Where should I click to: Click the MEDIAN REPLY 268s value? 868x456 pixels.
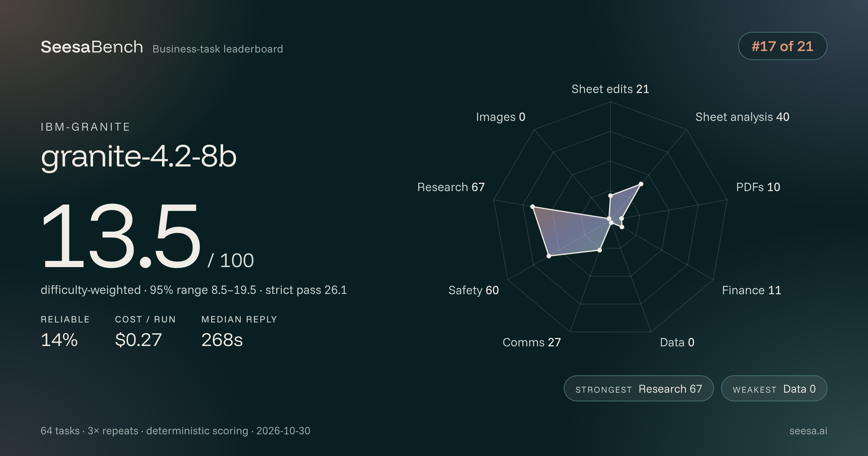(222, 340)
